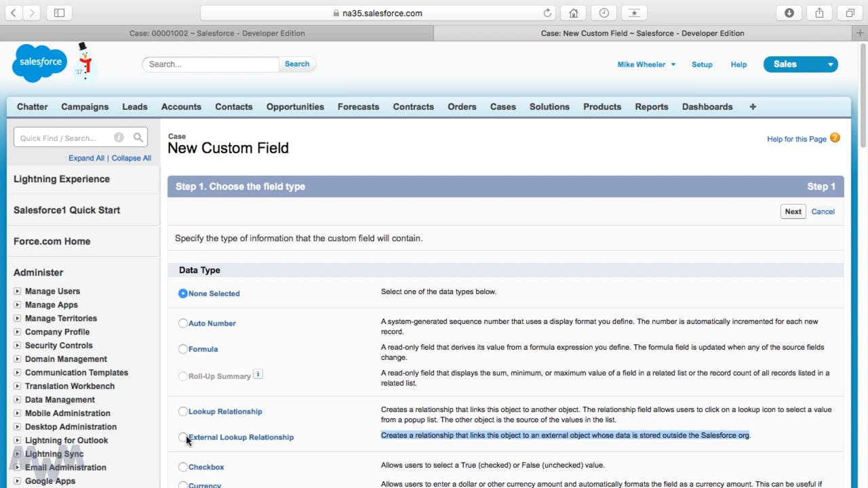Focus the global Search input field
Screen dimensions: 868x488
point(211,64)
